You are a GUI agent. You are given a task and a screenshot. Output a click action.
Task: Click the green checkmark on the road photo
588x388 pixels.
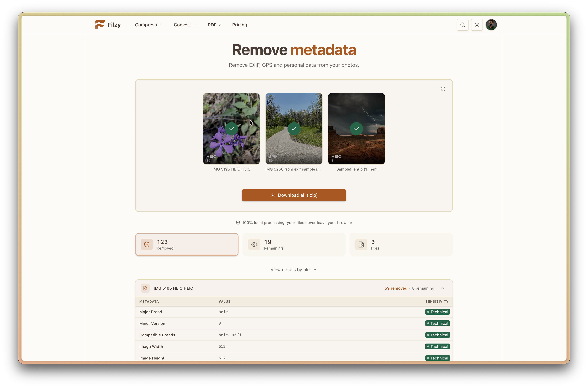294,128
